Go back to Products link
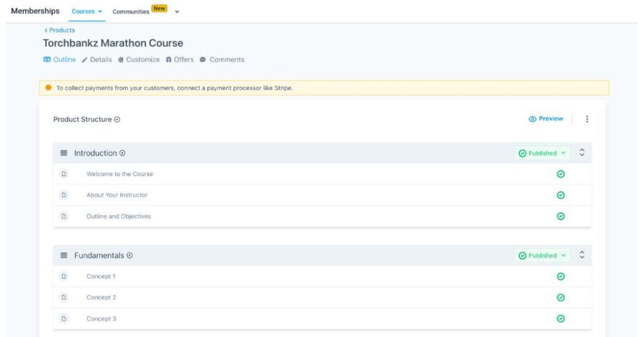The width and height of the screenshot is (644, 337). pyautogui.click(x=60, y=30)
